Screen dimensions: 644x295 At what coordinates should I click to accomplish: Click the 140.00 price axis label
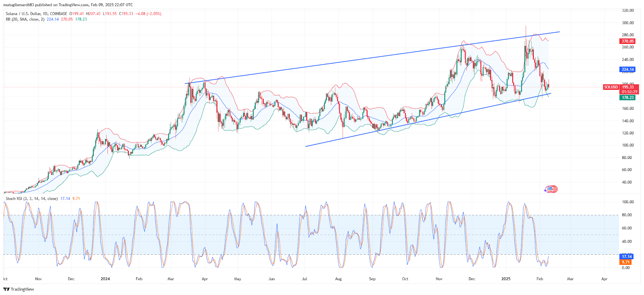coord(628,121)
